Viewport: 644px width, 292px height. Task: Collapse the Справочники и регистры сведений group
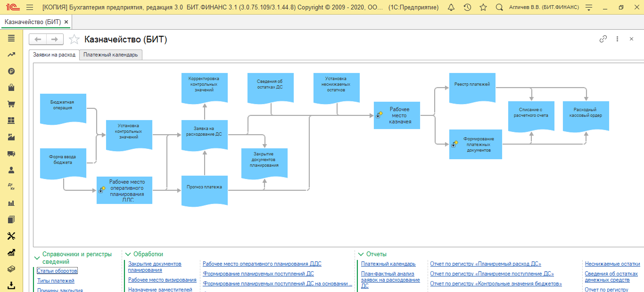(37, 258)
